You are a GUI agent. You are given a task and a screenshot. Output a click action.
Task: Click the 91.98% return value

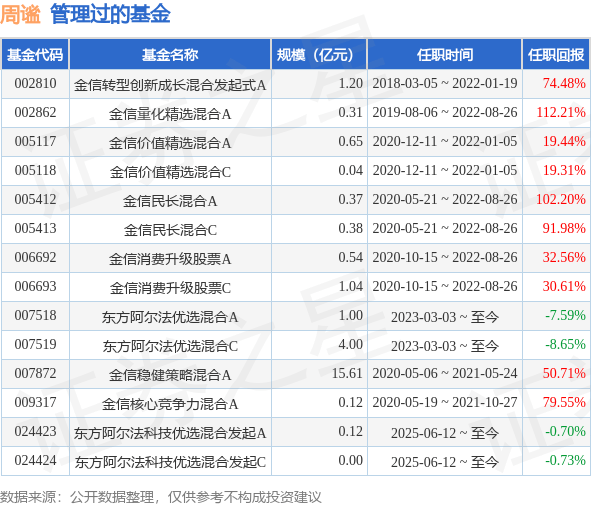[564, 228]
